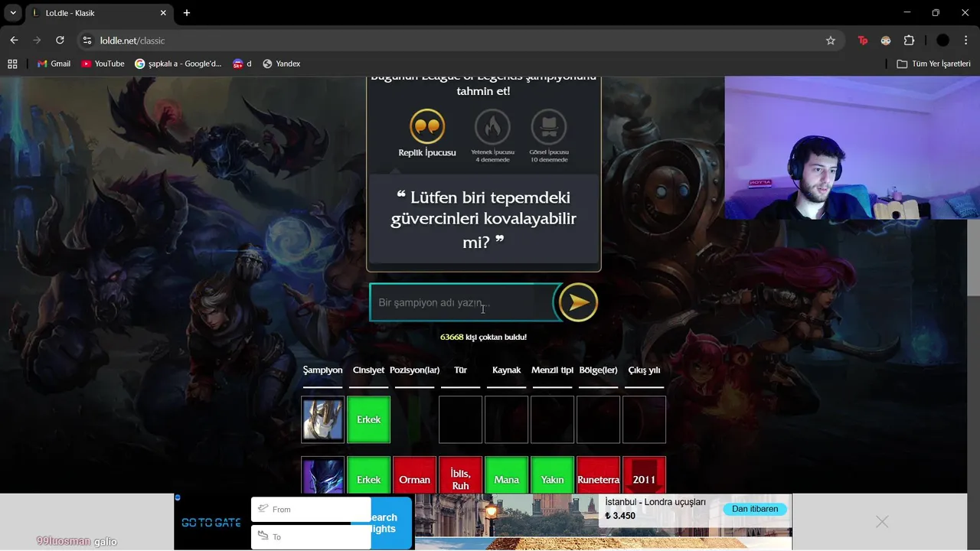Open the apps grid in bookmarks bar
This screenshot has width=980, height=551.
point(12,64)
